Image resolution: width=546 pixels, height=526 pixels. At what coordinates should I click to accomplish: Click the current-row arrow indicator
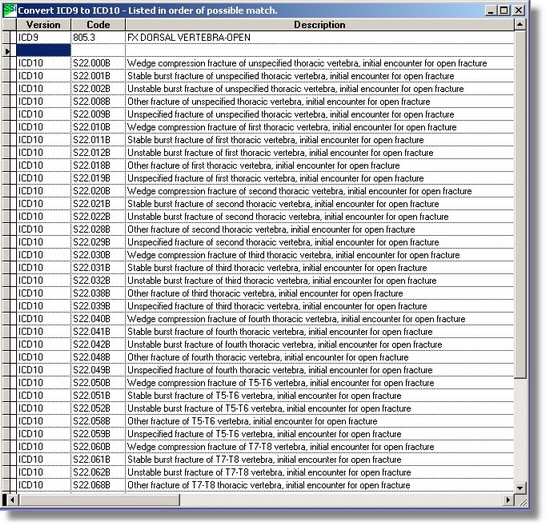(8, 51)
